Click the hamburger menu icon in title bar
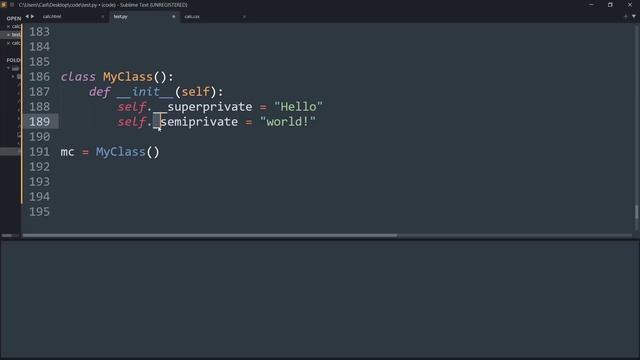640x360 pixels. (x=12, y=5)
